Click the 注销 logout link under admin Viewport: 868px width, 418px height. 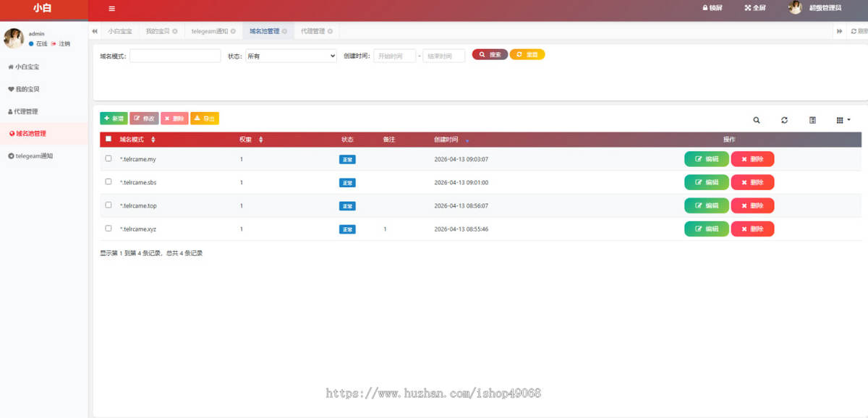point(61,44)
